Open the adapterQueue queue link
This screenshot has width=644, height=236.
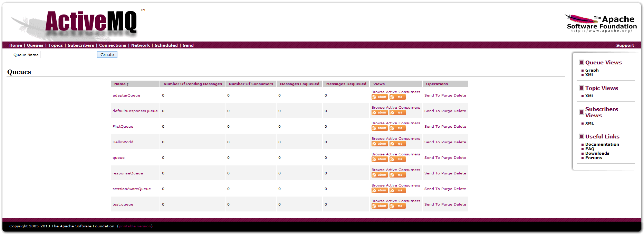pos(126,96)
